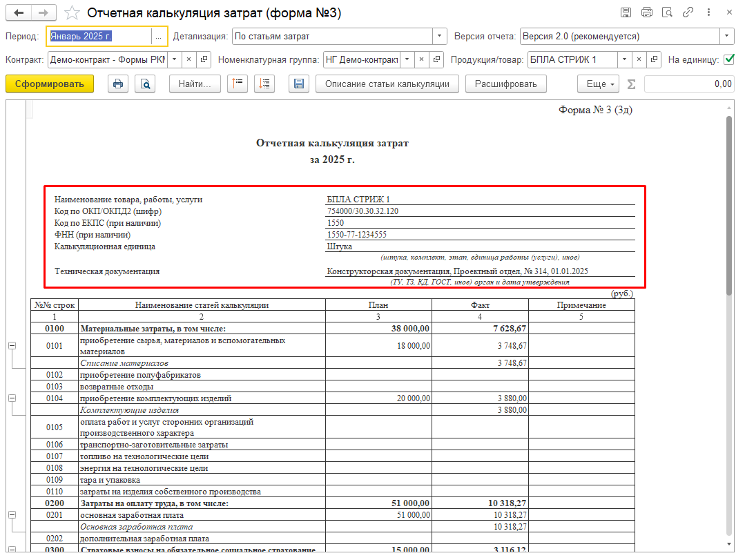The image size is (745, 560).
Task: Open the 'Версия отчета' dropdown
Action: click(727, 36)
